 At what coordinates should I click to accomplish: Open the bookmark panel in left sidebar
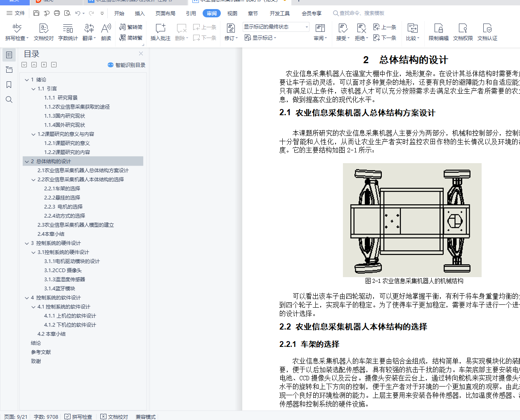9,85
